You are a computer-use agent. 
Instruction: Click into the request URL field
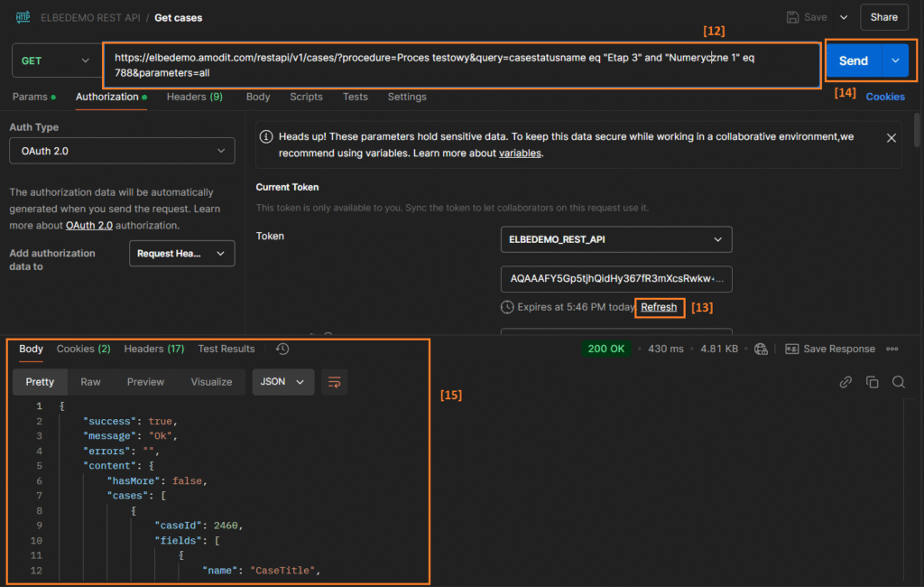click(x=462, y=65)
